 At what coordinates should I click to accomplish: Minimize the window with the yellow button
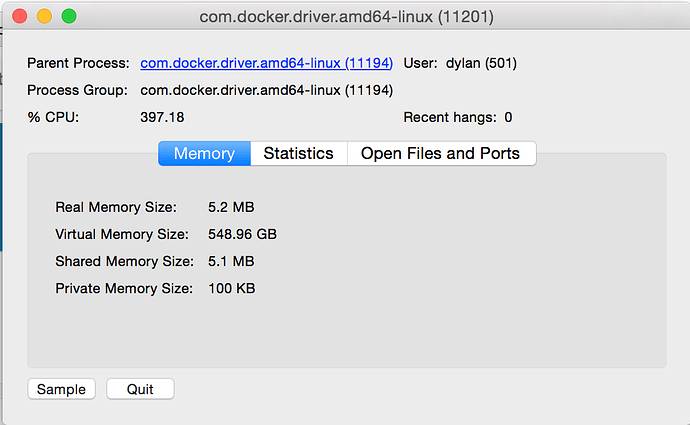click(x=44, y=16)
